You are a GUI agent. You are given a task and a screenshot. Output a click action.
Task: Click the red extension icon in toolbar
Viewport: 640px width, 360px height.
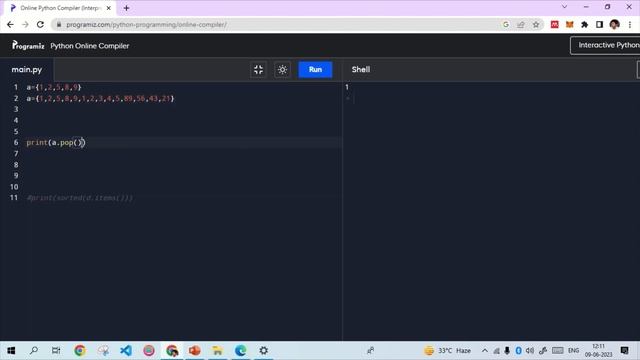(555, 24)
